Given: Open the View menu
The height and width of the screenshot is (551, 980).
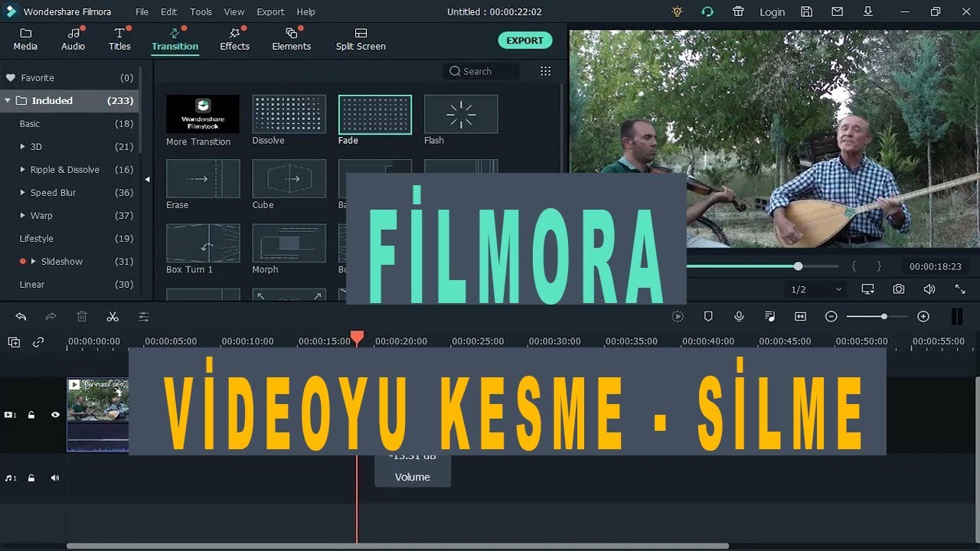Looking at the screenshot, I should point(234,11).
